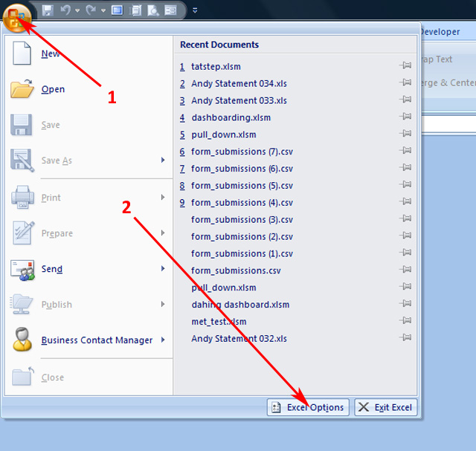Viewport: 476px width, 451px height.
Task: Click the Excel Options button
Action: (x=308, y=407)
